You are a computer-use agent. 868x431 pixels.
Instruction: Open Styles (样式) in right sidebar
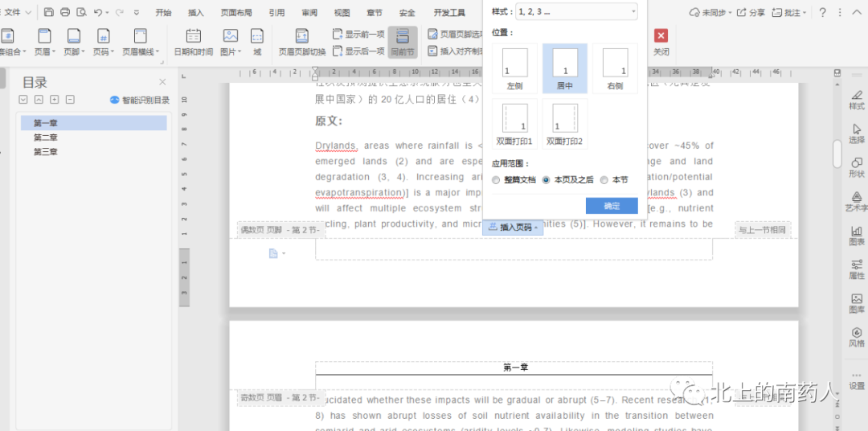pyautogui.click(x=857, y=100)
